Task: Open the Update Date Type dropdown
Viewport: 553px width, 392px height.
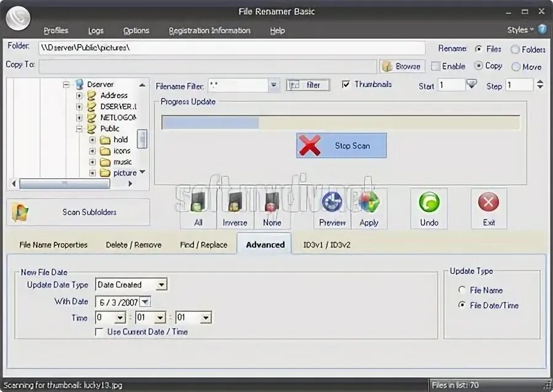Action: click(162, 284)
